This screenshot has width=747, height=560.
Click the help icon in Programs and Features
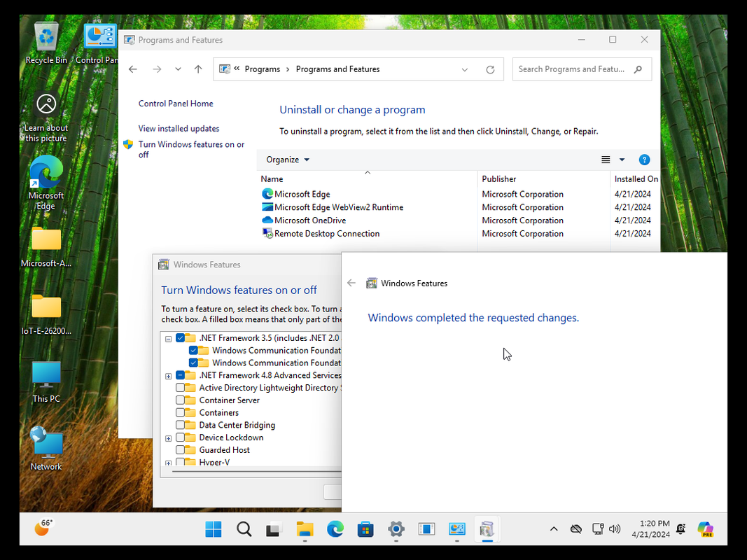644,160
